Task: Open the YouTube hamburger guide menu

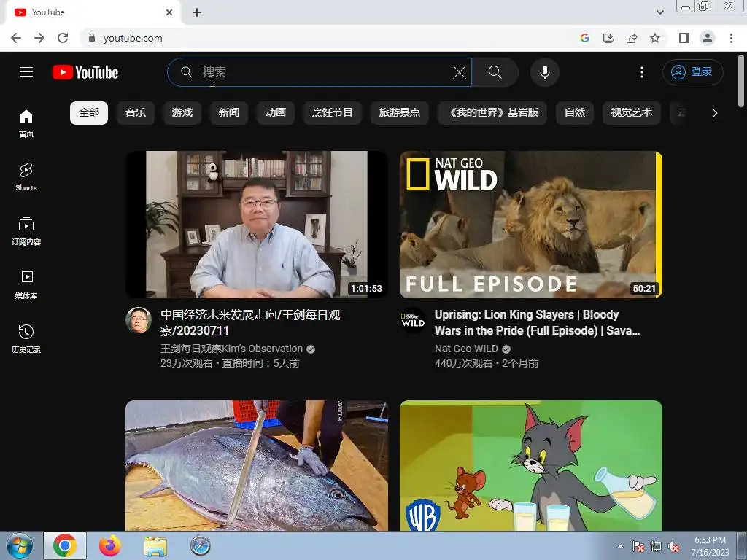Action: (x=26, y=72)
